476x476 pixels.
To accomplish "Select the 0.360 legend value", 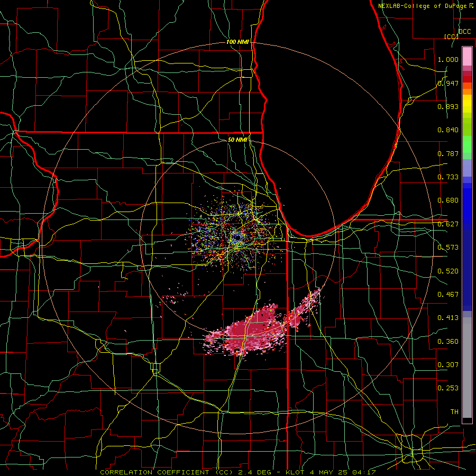I will tap(448, 342).
